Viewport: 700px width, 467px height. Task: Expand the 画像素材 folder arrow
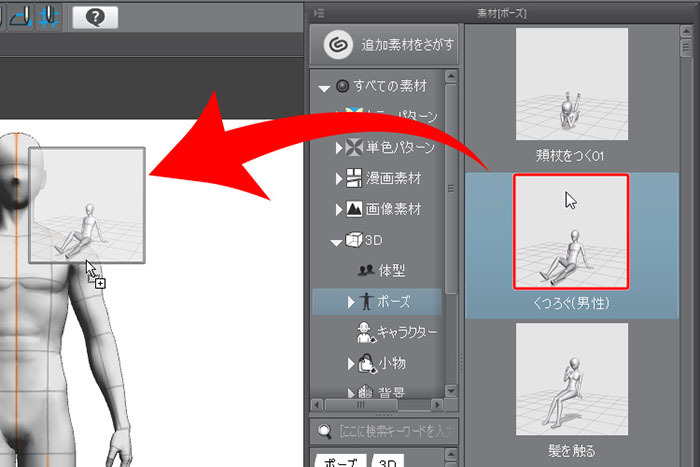339,209
